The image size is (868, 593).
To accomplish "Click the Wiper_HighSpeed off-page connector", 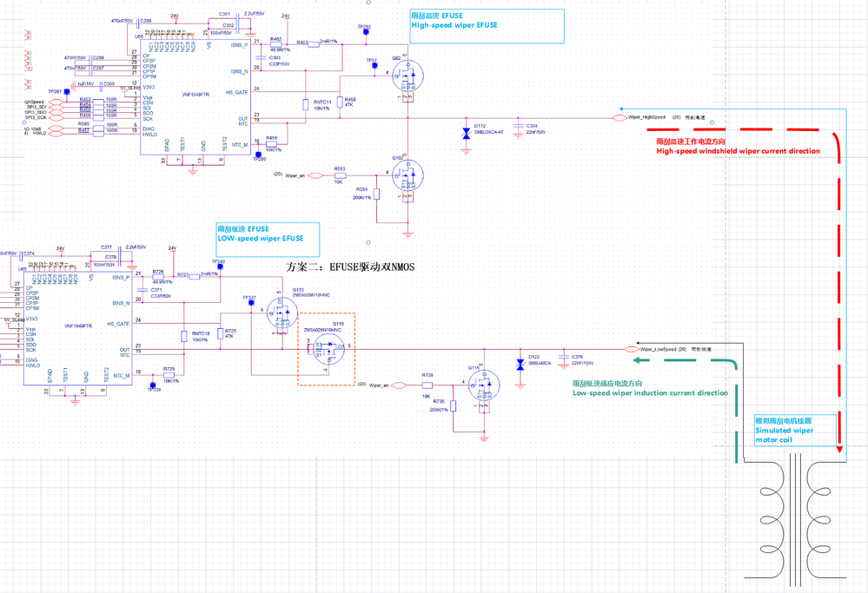I will click(619, 117).
